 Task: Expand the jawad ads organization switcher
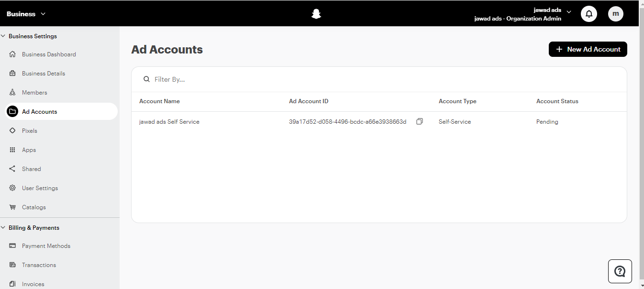click(568, 11)
